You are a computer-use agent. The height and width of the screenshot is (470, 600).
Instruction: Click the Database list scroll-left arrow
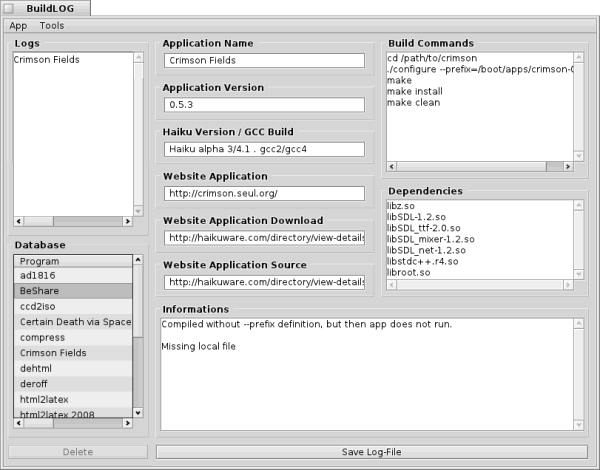point(19,424)
